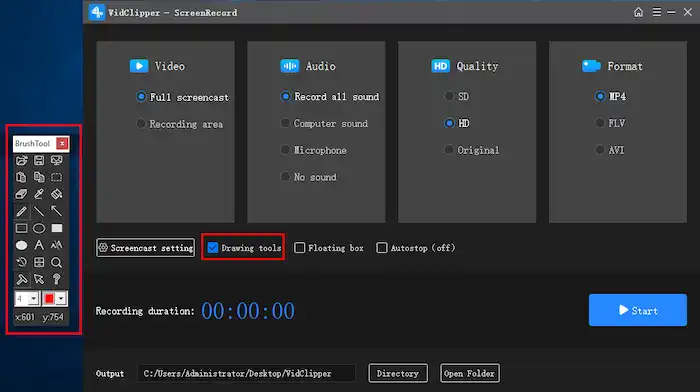Open the hamburger menu in title bar
Screen dimensions: 700x392
pos(657,12)
